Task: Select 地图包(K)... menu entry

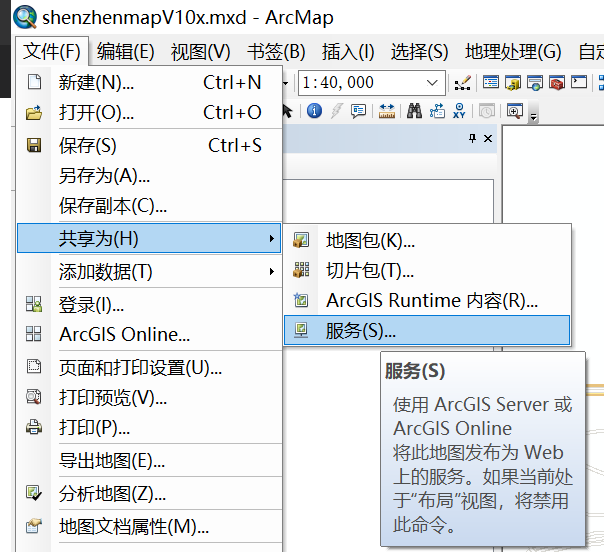Action: (x=427, y=240)
